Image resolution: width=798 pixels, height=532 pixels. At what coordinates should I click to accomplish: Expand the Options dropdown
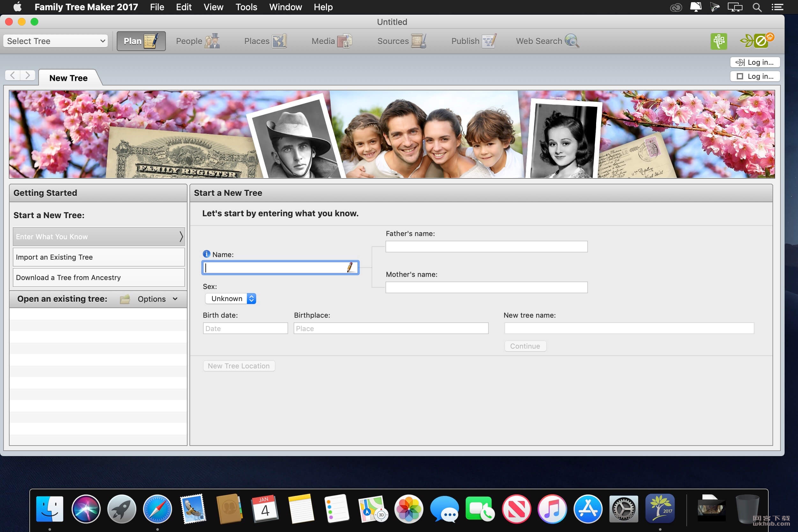pos(158,299)
